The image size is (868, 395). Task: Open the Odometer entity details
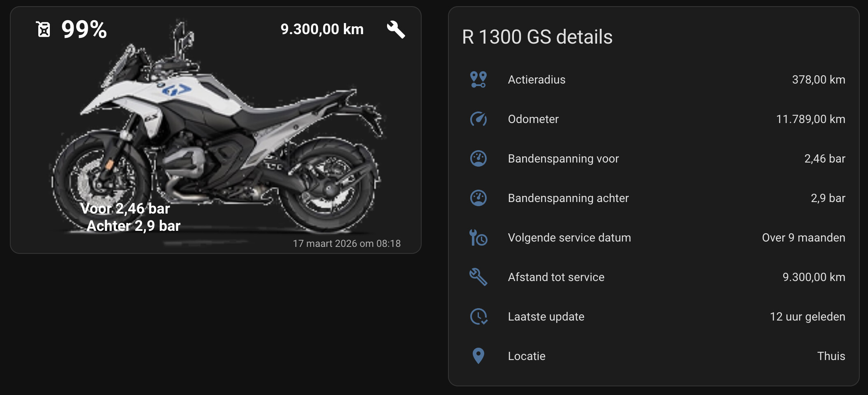coord(654,119)
